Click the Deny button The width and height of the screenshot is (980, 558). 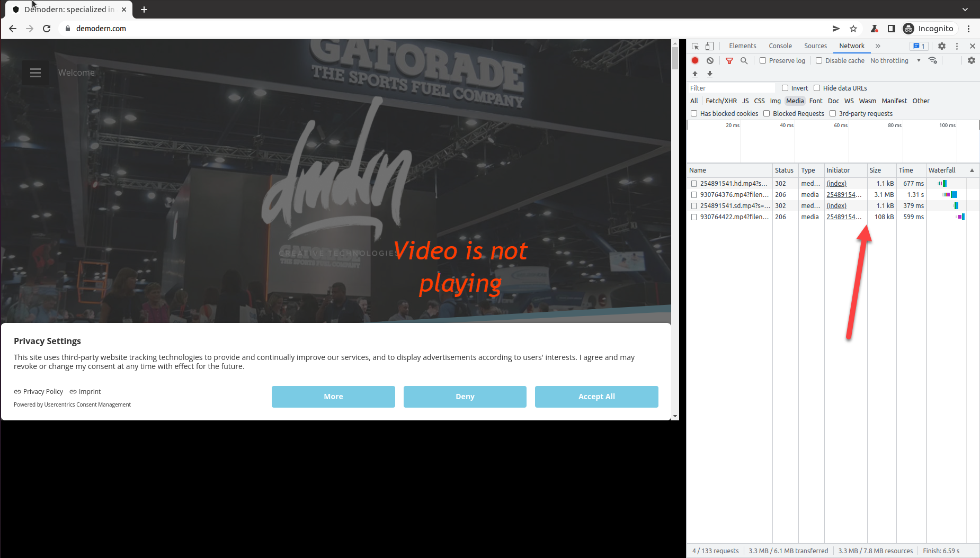465,397
